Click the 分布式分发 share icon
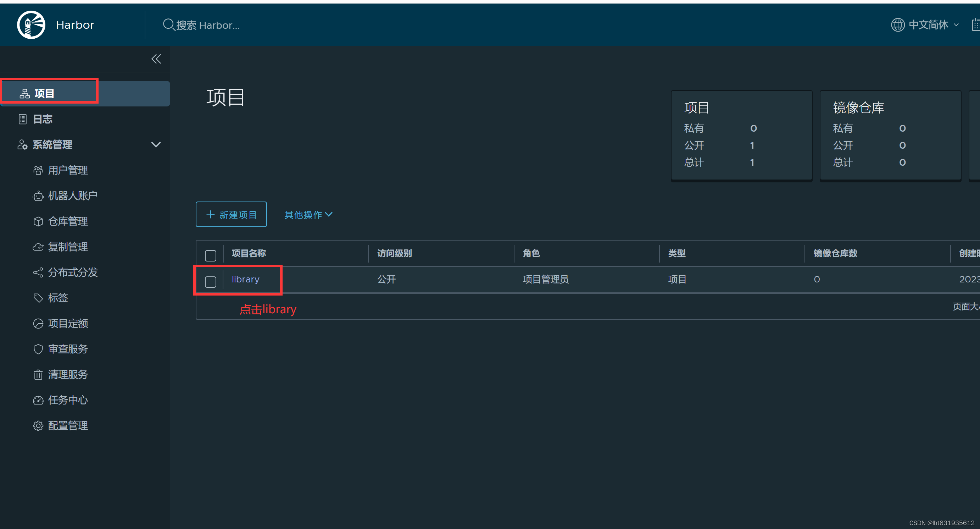The image size is (980, 529). pyautogui.click(x=38, y=272)
